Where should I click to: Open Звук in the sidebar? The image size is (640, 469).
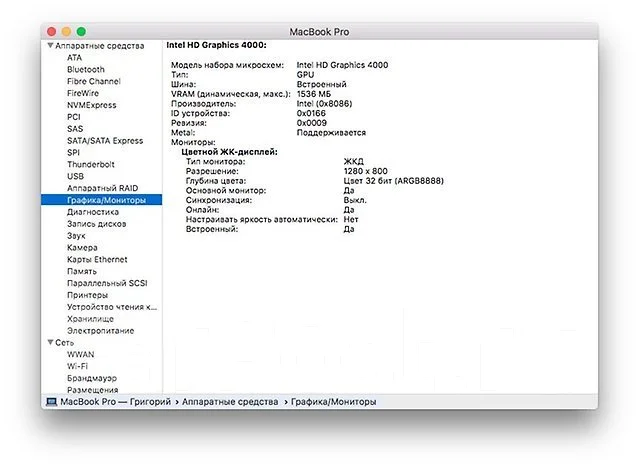point(76,236)
